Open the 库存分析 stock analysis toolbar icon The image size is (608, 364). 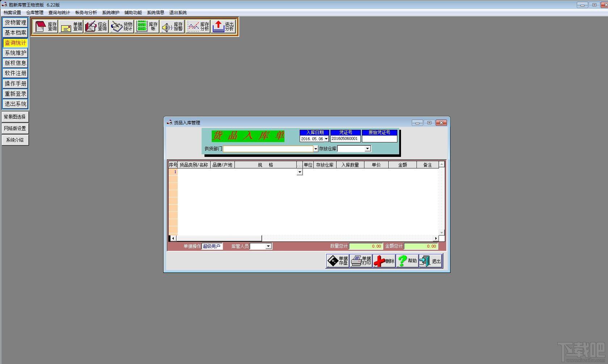click(x=198, y=26)
